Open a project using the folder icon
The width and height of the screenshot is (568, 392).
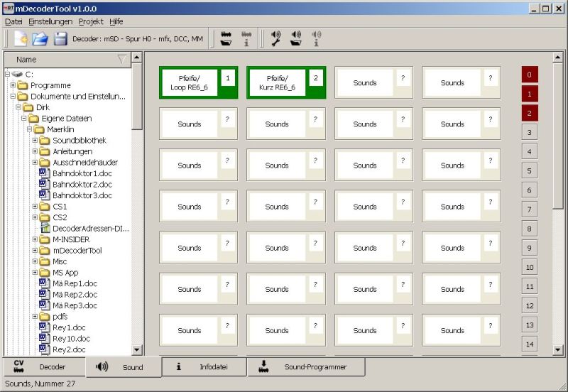40,38
